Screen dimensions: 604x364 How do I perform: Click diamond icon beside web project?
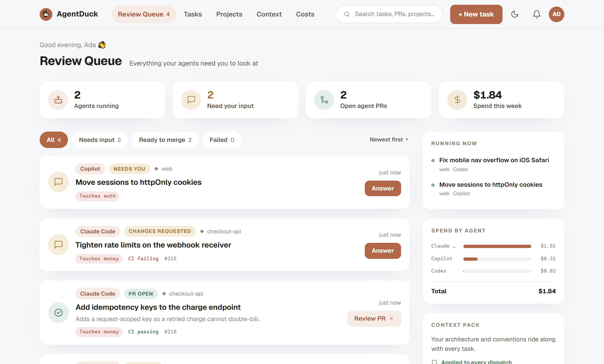[x=156, y=169]
